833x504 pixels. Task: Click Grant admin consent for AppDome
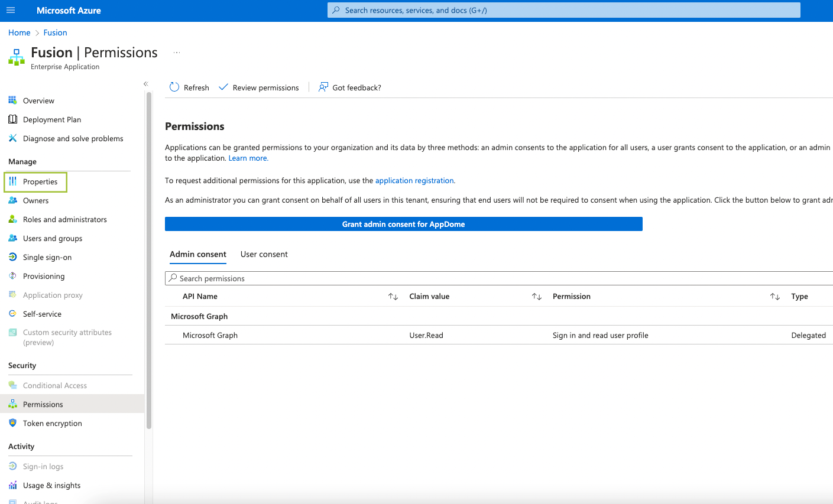coord(403,225)
